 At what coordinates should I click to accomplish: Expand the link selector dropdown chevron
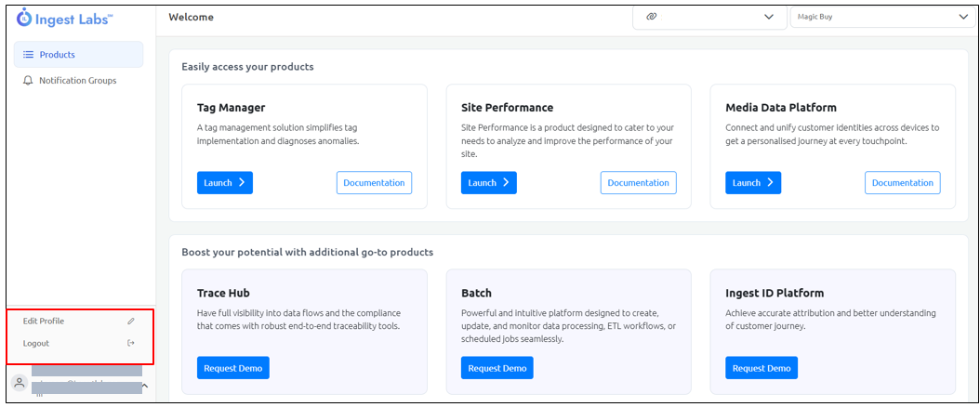pyautogui.click(x=769, y=17)
